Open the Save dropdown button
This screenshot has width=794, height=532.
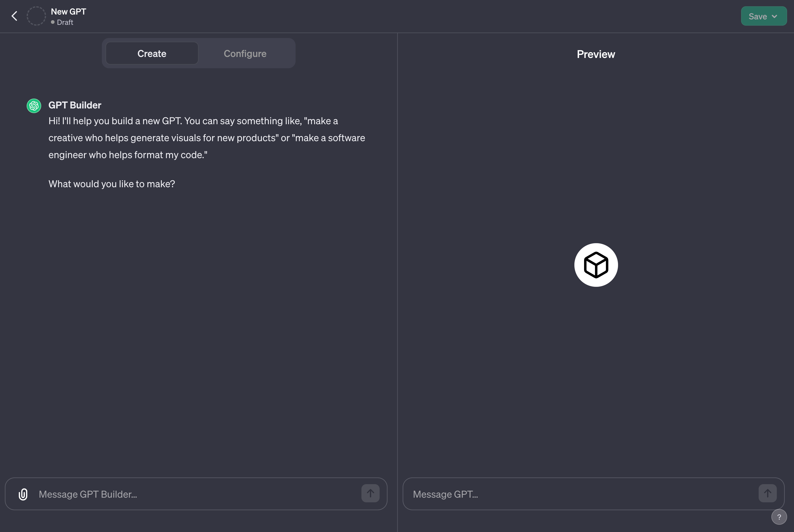click(x=763, y=16)
